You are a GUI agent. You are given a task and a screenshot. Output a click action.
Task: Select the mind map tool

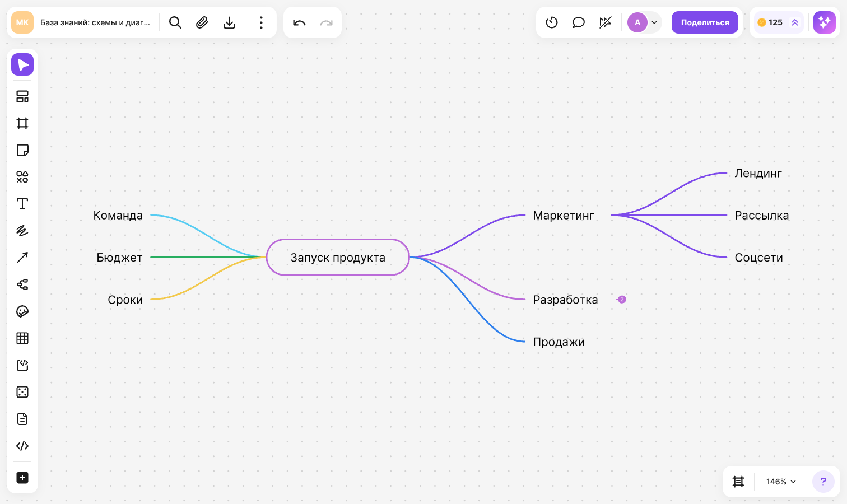22,284
